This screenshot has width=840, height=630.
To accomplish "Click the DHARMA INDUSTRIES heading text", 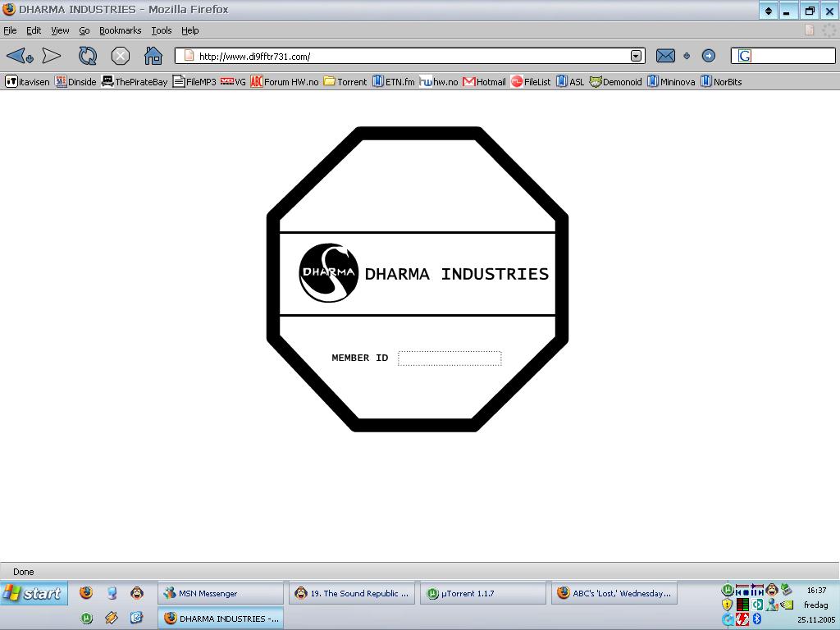I will (x=456, y=274).
